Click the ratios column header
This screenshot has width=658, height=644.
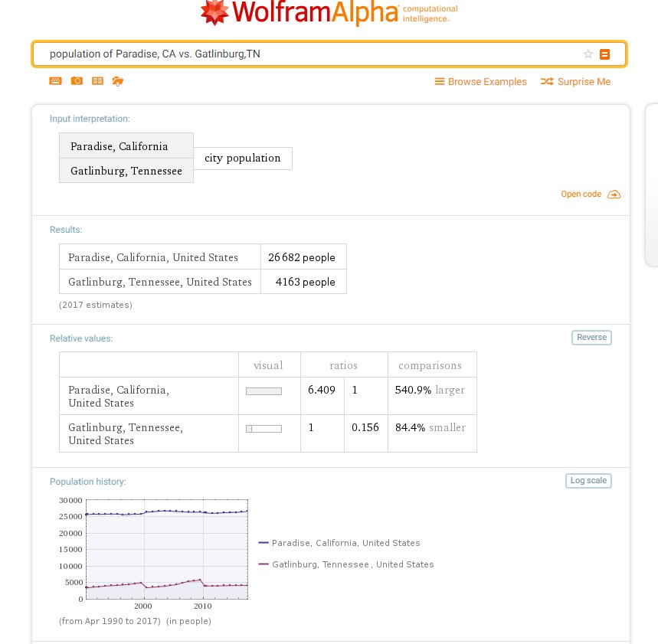click(344, 365)
